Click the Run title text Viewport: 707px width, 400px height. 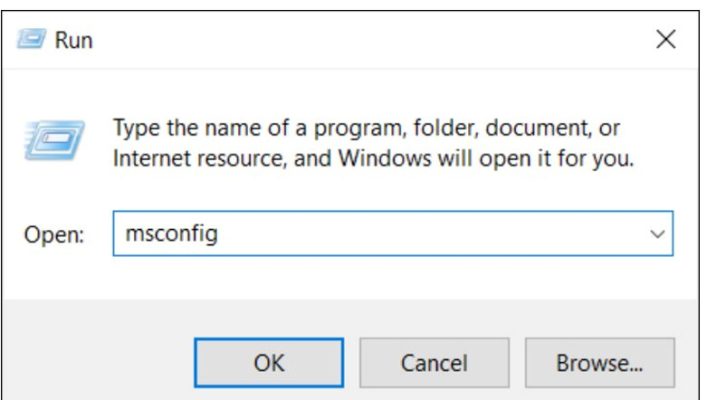(x=74, y=40)
